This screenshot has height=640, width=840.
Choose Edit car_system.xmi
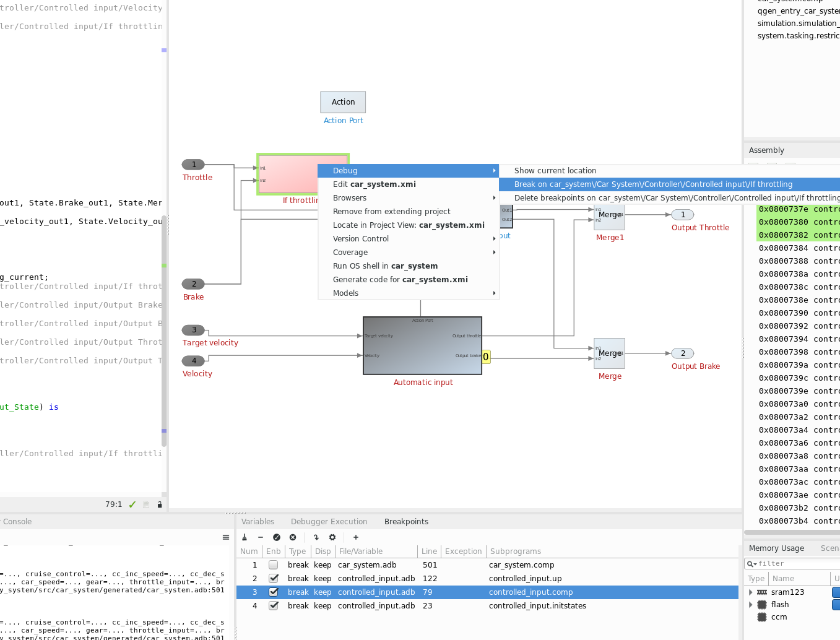tap(409, 184)
